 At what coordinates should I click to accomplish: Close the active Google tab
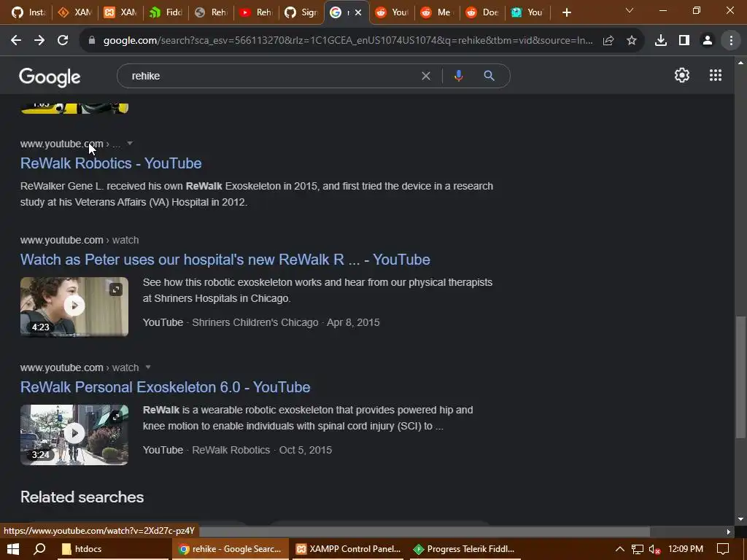[x=358, y=13]
